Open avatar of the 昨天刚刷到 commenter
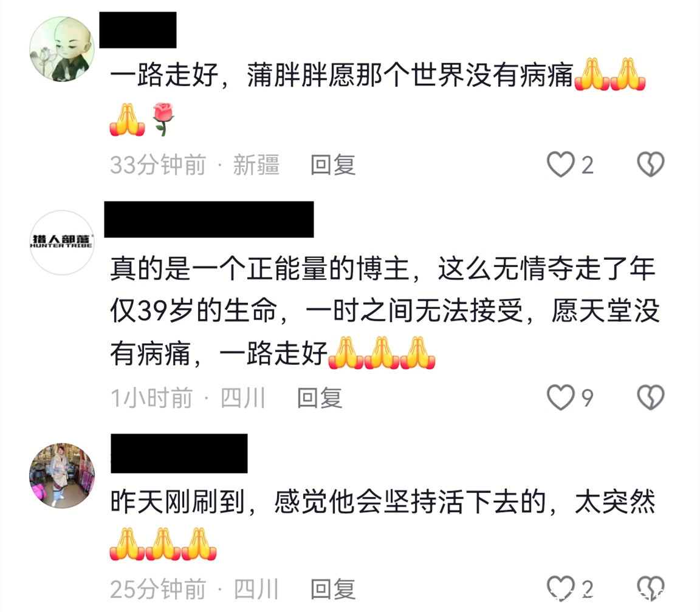 (x=62, y=475)
